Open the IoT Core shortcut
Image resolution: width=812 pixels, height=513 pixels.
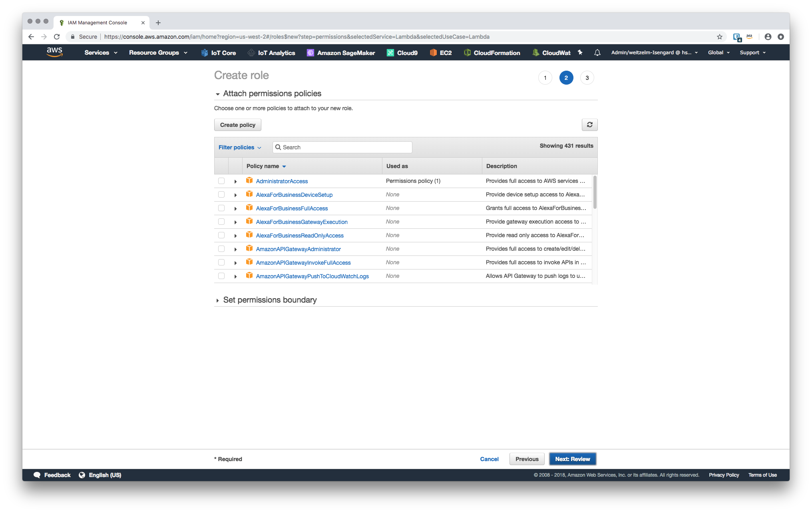(x=219, y=53)
